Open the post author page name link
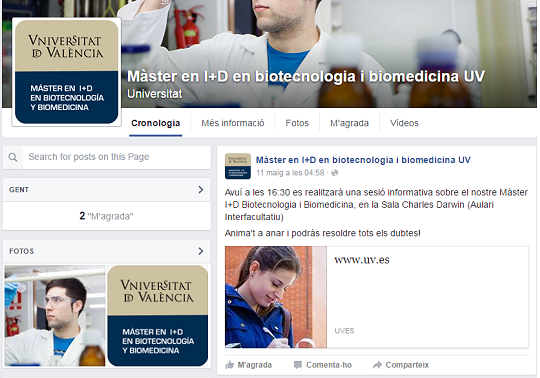 (363, 160)
